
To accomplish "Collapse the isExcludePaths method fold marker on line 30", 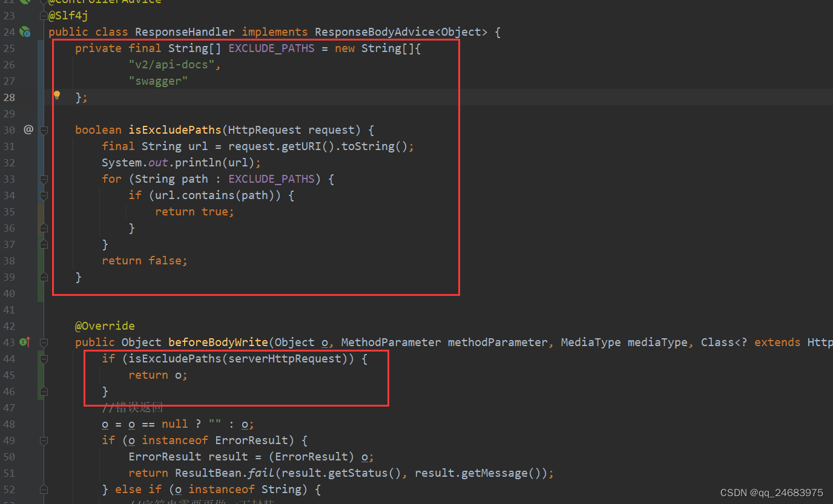I will 44,130.
